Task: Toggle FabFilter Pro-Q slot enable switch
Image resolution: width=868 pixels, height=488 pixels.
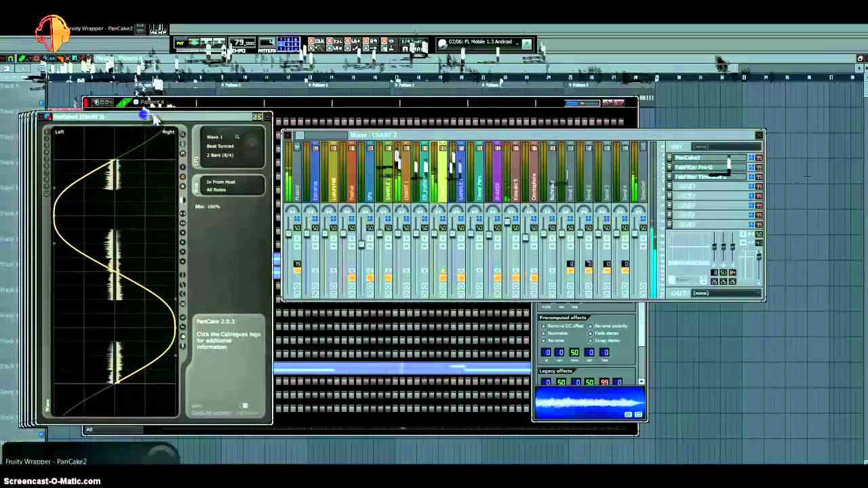Action: tap(751, 167)
